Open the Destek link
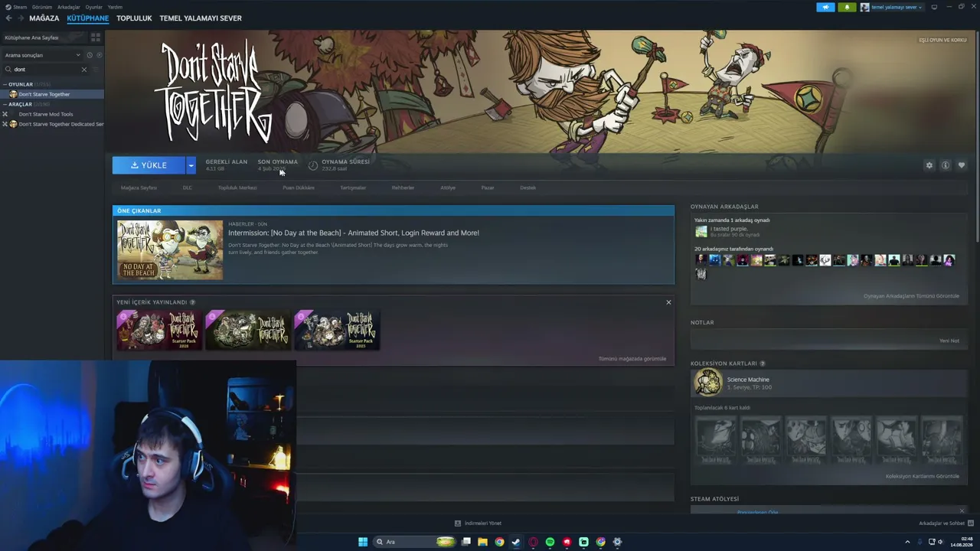 tap(528, 187)
